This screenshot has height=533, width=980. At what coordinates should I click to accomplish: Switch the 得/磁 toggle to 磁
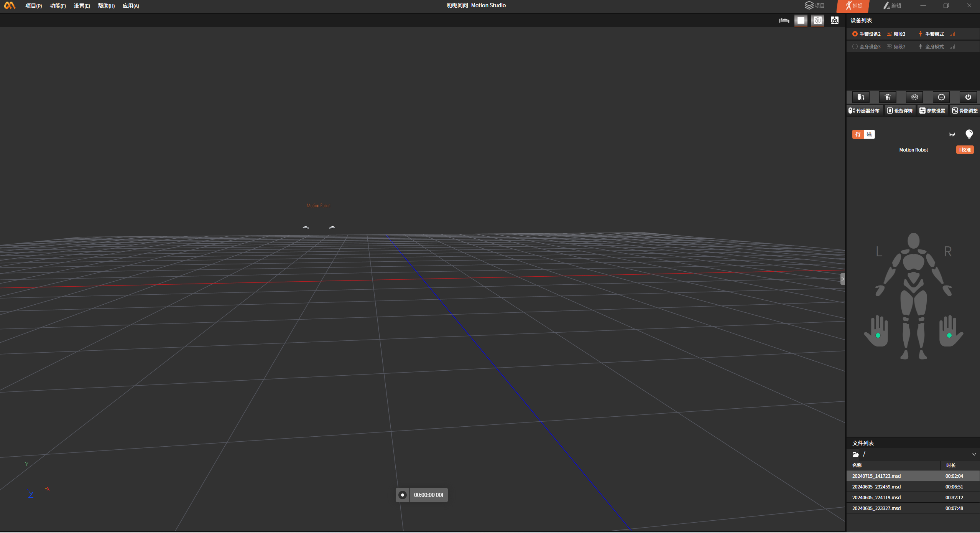pyautogui.click(x=869, y=134)
